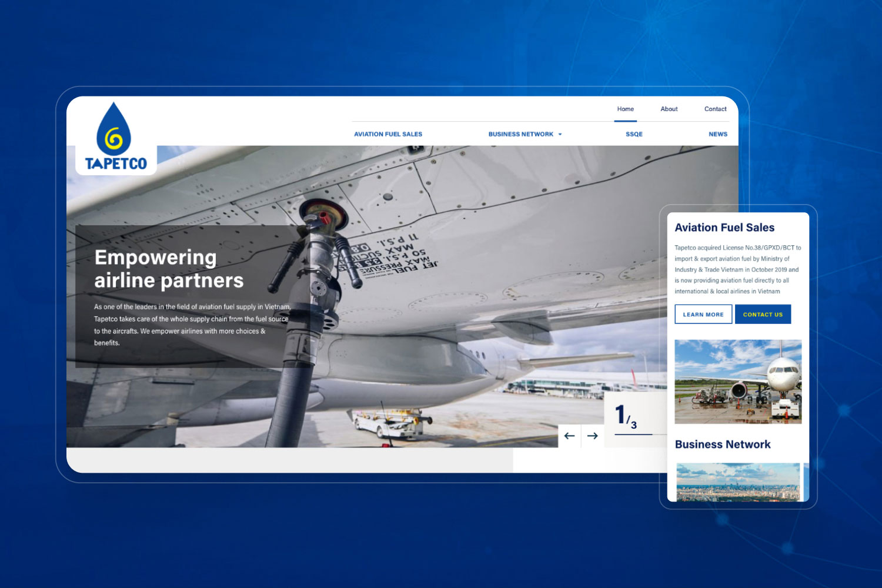Screen dimensions: 882x588
Task: Open the airplane refueling thumbnail image
Action: point(738,381)
